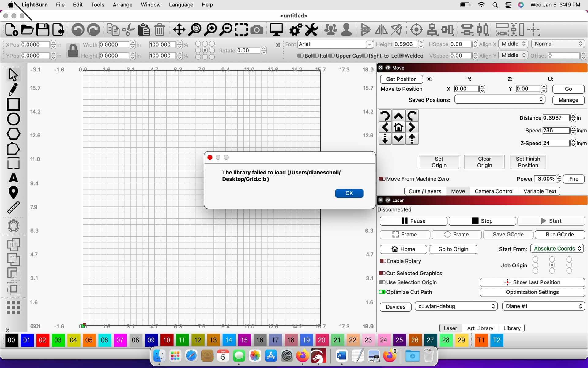The height and width of the screenshot is (368, 588).
Task: Open the Arrange menu
Action: pos(123,5)
